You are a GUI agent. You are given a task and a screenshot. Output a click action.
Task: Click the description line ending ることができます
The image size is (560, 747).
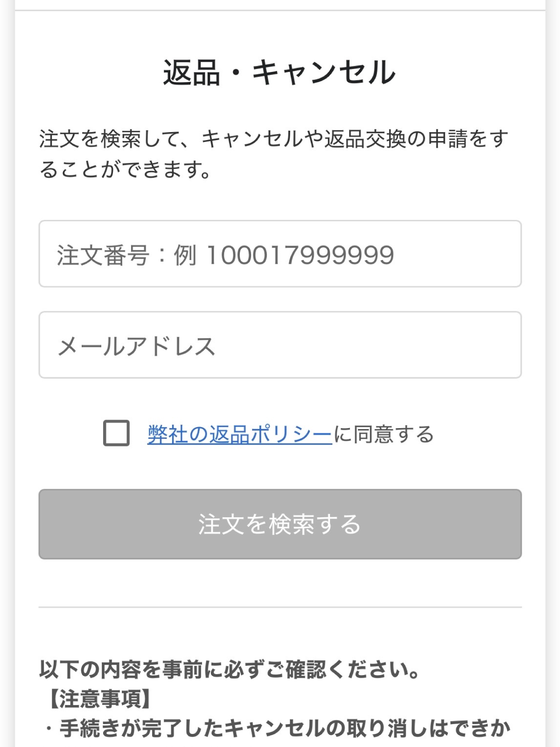[x=126, y=169]
